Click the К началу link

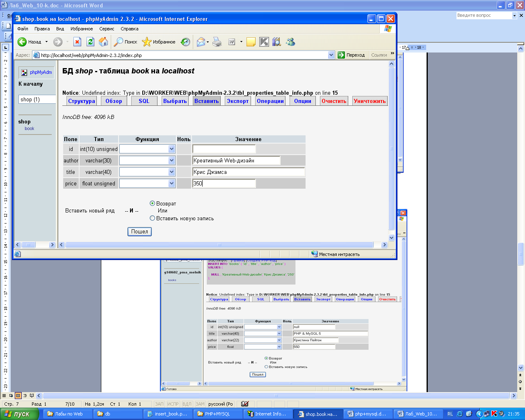click(x=30, y=84)
